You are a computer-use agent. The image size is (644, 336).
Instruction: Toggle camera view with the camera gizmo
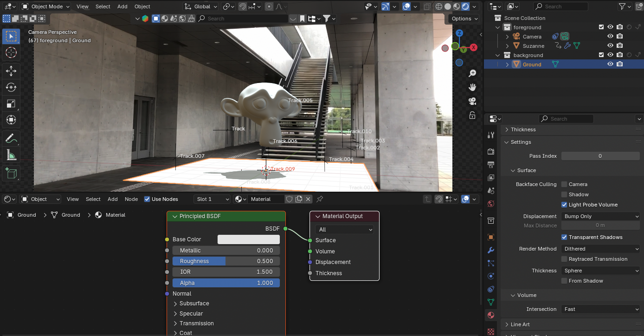click(472, 101)
